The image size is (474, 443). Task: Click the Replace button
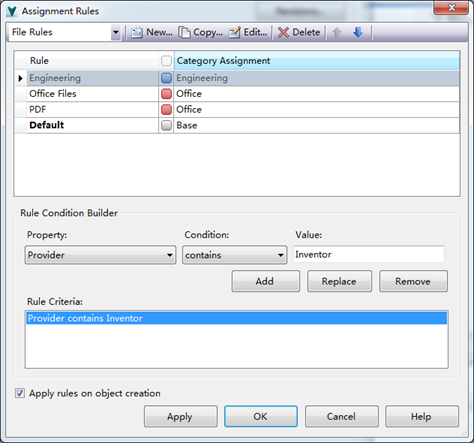click(339, 281)
